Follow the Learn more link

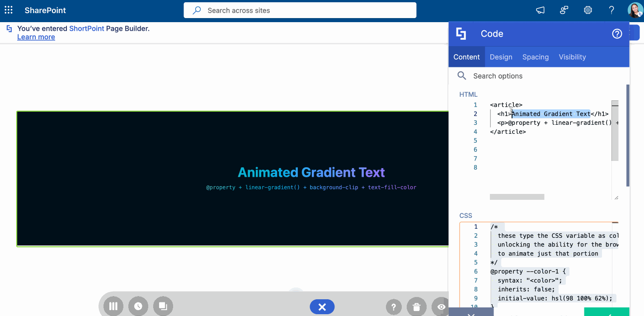pos(36,37)
